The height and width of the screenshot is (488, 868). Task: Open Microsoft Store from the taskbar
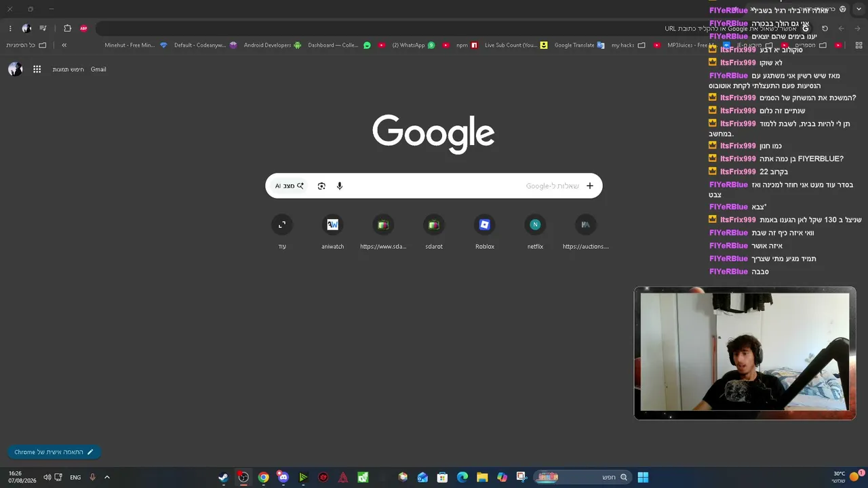(442, 477)
